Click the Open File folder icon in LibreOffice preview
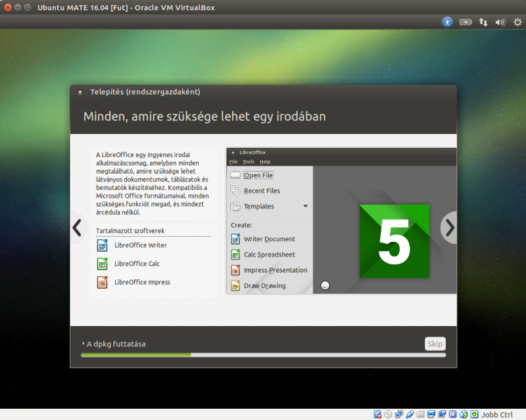 [235, 175]
